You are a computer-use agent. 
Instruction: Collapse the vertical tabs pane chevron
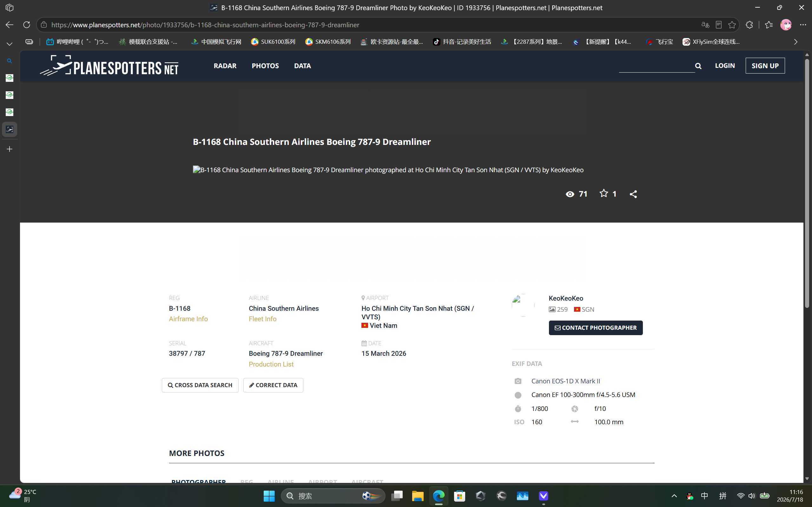(x=10, y=44)
